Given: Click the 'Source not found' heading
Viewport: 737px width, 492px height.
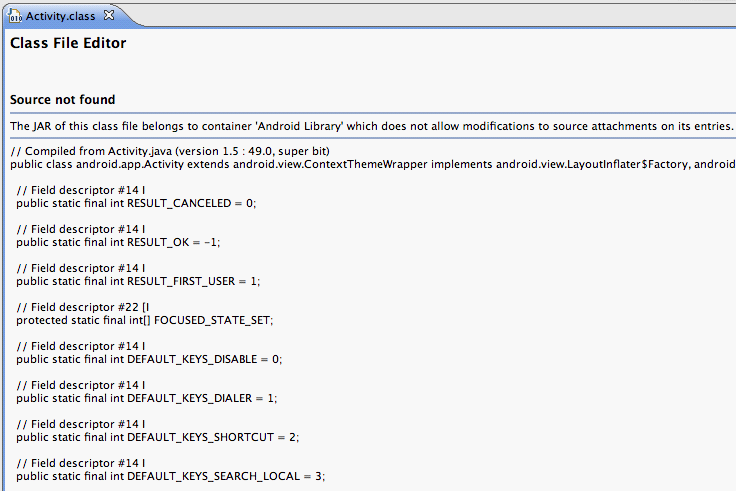Looking at the screenshot, I should tap(63, 100).
